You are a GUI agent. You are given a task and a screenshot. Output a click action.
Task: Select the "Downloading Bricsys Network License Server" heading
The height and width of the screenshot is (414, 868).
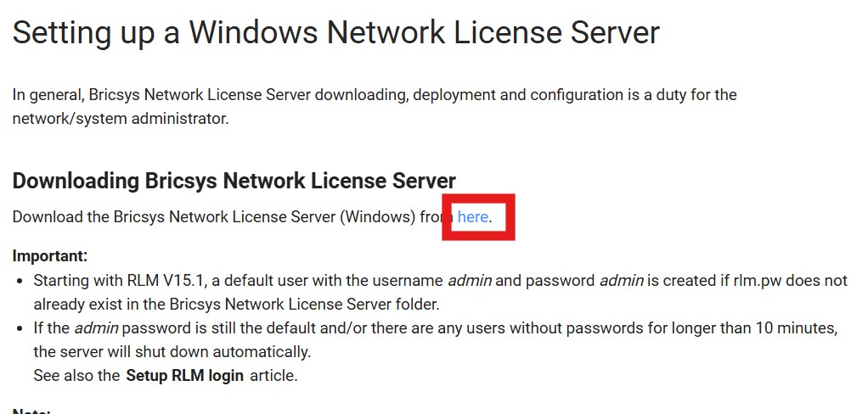tap(234, 181)
